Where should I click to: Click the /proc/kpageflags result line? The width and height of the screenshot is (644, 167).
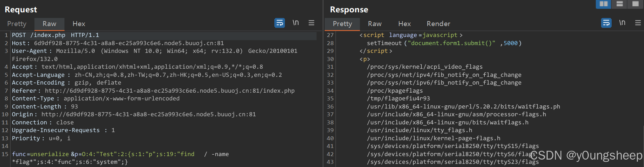(x=395, y=91)
